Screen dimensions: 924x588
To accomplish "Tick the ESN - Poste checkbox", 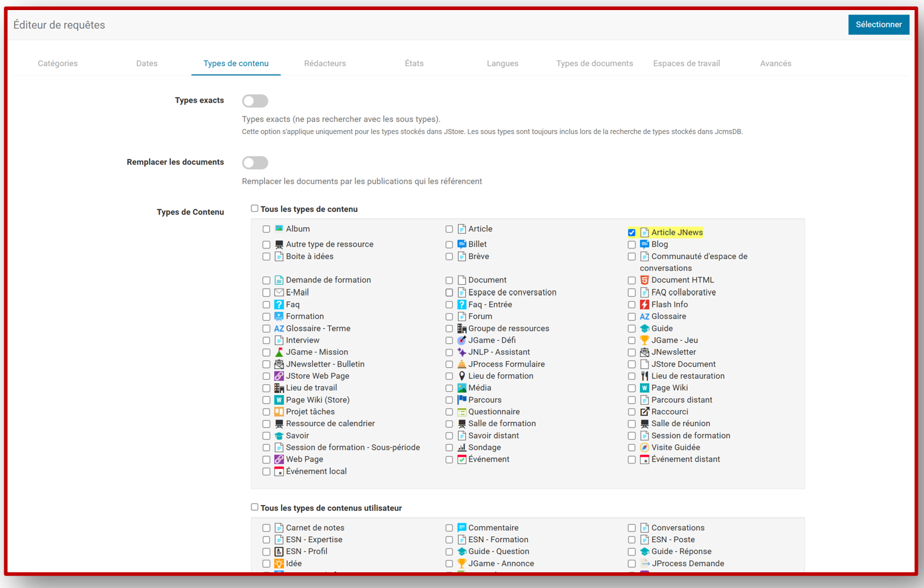I will coord(632,540).
